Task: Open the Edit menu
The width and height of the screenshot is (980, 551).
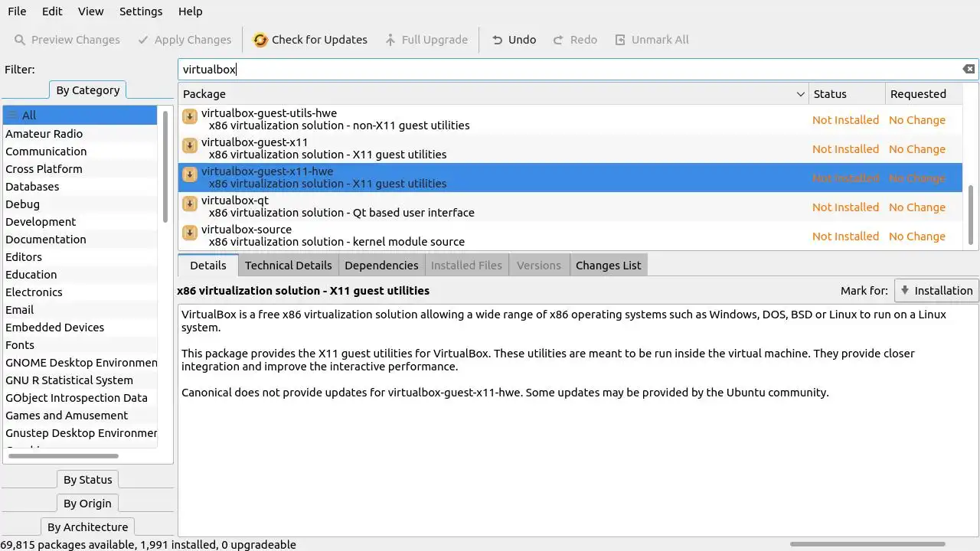Action: [52, 11]
